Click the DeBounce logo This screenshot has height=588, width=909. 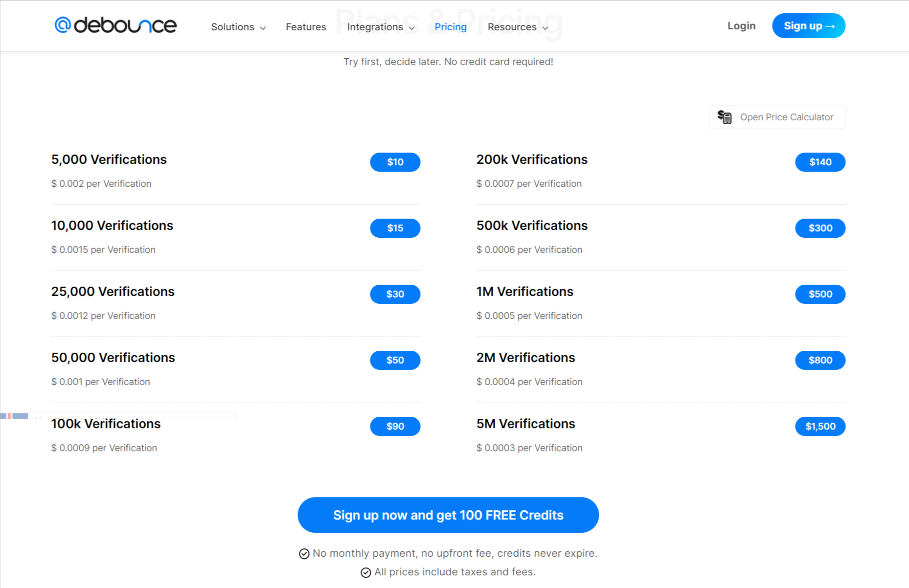[115, 25]
